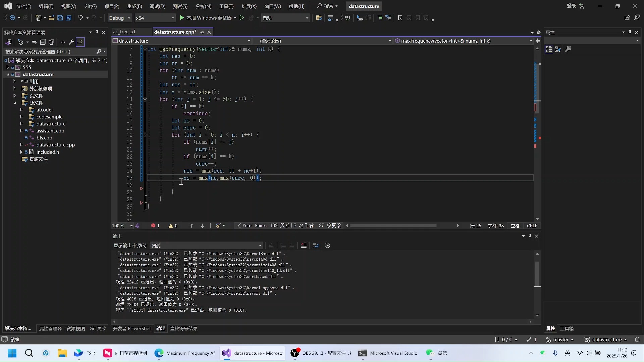Click the 工具箱 tab beside 属性
The width and height of the screenshot is (644, 362).
[x=567, y=329]
